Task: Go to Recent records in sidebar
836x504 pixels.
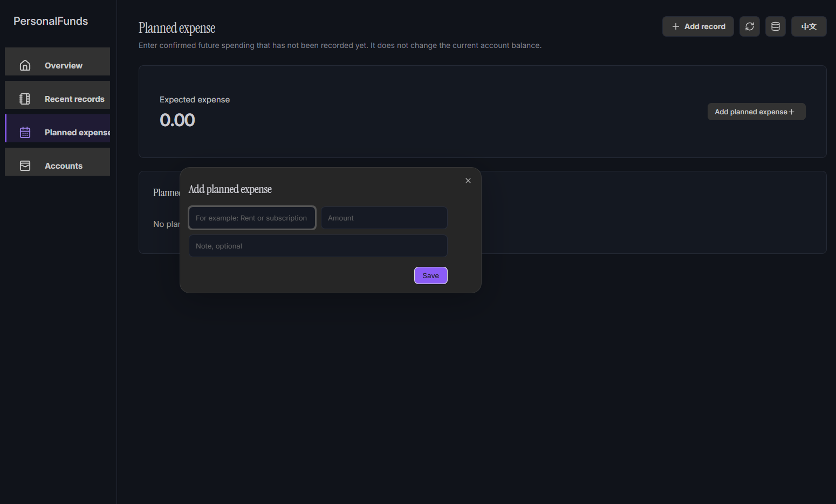Action: point(57,95)
